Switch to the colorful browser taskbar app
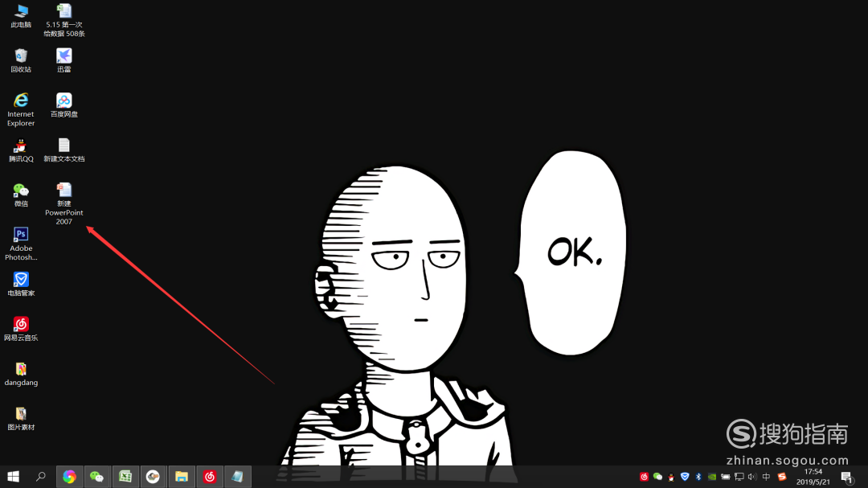Image resolution: width=868 pixels, height=488 pixels. pyautogui.click(x=69, y=477)
